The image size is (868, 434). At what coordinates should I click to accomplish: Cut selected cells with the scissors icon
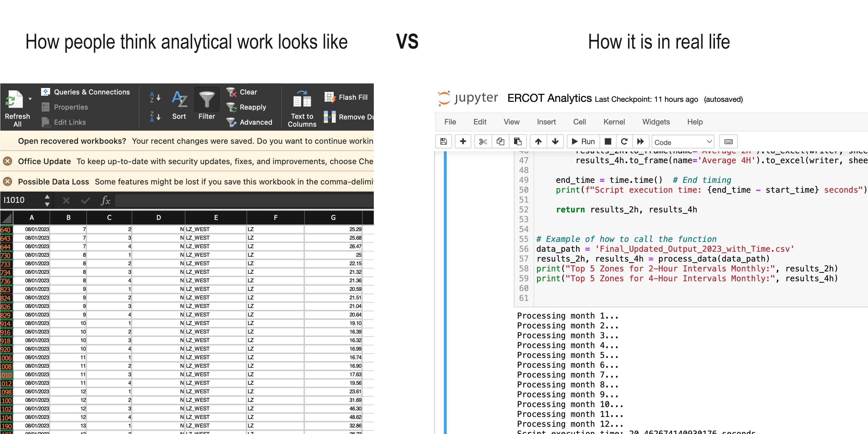pos(483,141)
